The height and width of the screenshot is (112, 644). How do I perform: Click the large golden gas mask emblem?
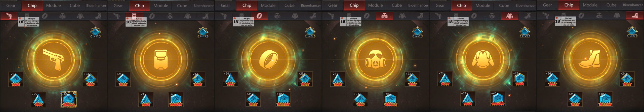click(x=376, y=59)
